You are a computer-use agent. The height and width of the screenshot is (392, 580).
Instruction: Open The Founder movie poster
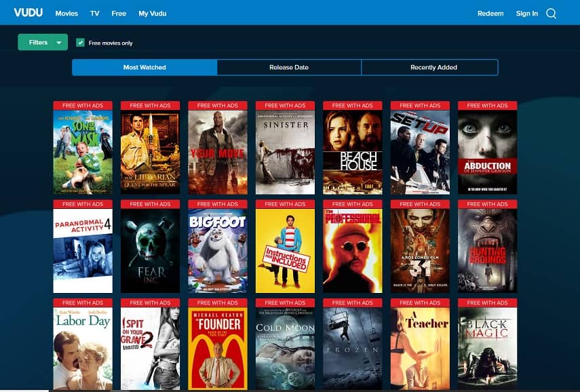(x=218, y=349)
